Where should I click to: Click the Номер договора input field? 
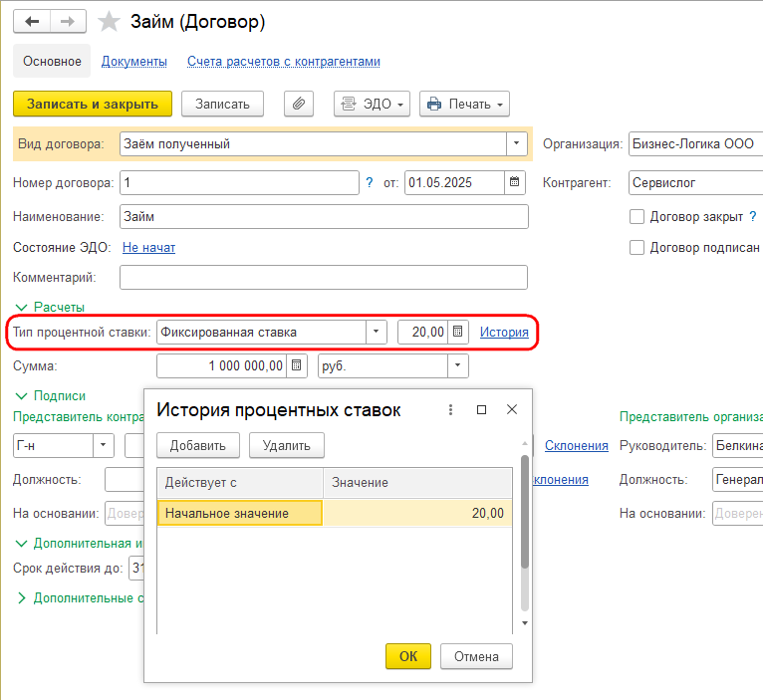tap(239, 182)
